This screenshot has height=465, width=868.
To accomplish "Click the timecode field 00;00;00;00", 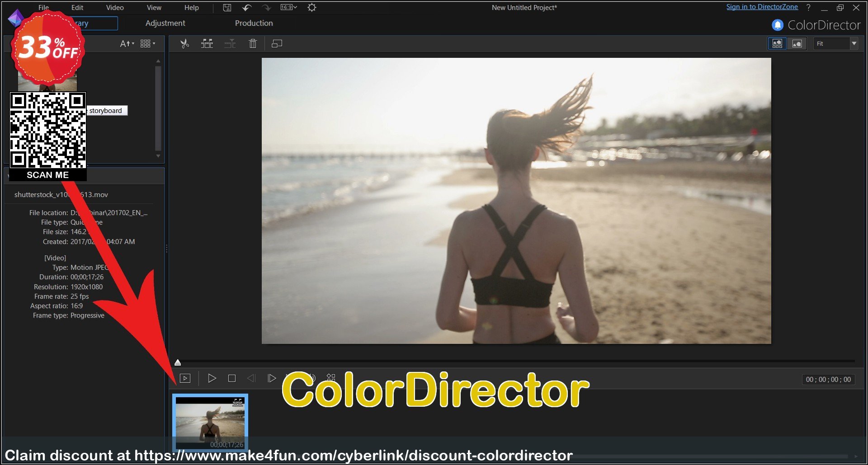I will 828,380.
